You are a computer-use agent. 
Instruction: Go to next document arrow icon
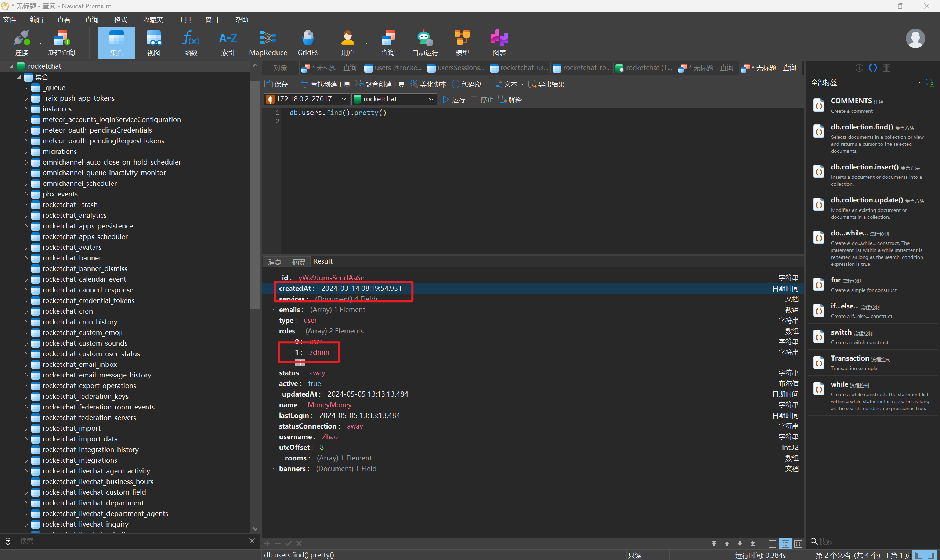click(x=739, y=543)
